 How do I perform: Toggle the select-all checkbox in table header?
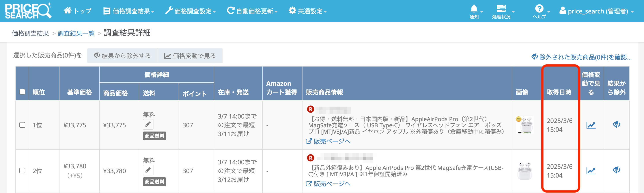(x=22, y=92)
